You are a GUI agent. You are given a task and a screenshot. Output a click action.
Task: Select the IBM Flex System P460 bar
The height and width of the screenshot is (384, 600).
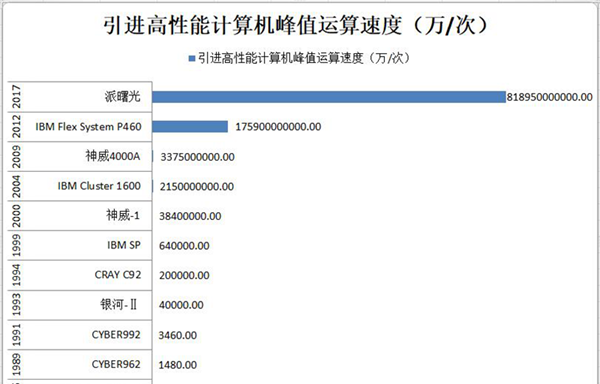pyautogui.click(x=190, y=127)
